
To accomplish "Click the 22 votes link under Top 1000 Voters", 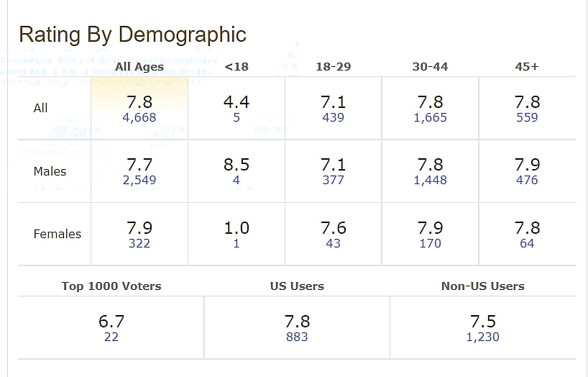I will (x=111, y=337).
